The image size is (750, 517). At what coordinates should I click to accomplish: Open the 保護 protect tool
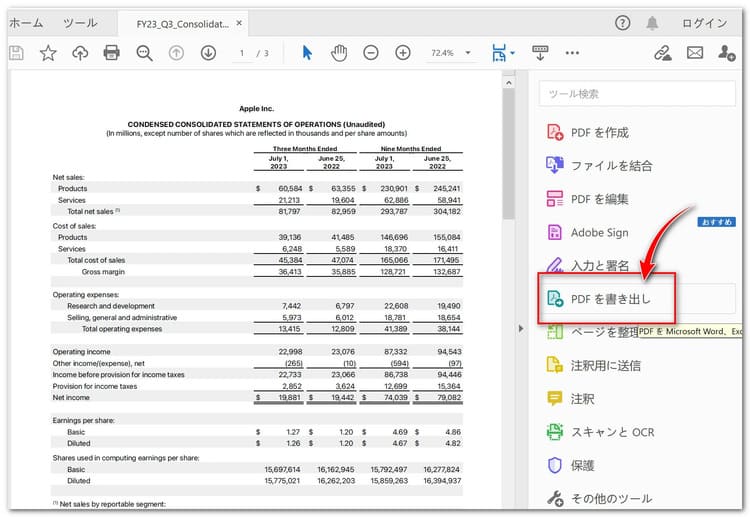(x=571, y=465)
